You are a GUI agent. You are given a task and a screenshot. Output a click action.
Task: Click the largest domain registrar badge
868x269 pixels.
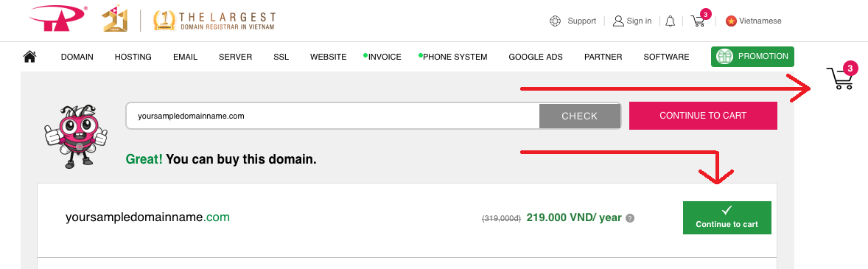pos(214,20)
